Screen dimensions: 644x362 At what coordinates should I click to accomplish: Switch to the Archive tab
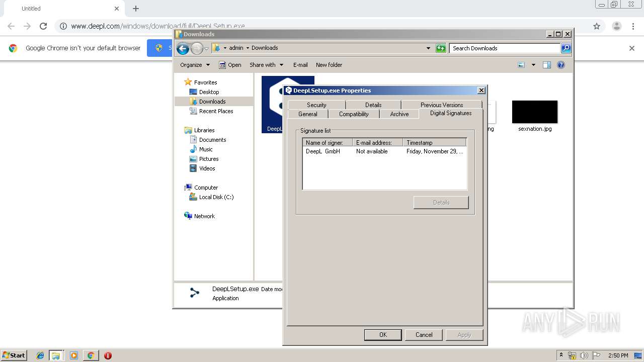399,114
